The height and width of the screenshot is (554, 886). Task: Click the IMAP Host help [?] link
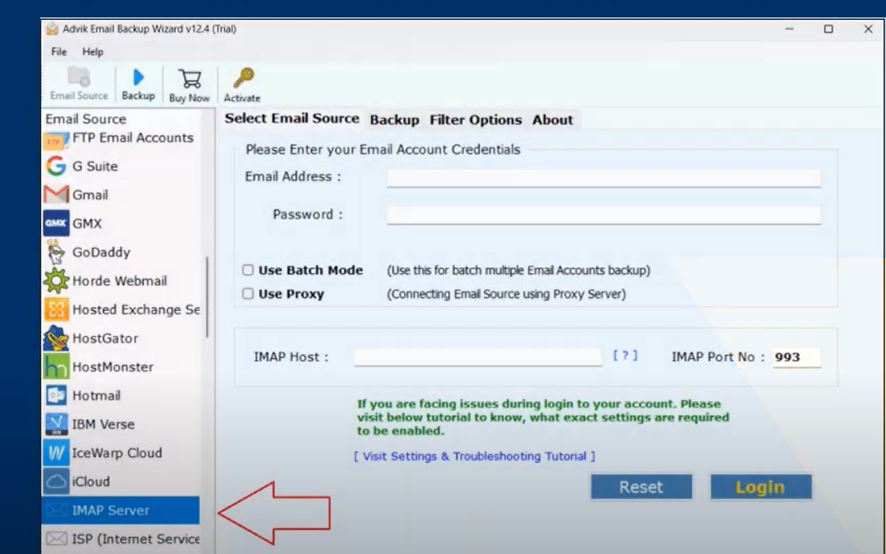[625, 355]
